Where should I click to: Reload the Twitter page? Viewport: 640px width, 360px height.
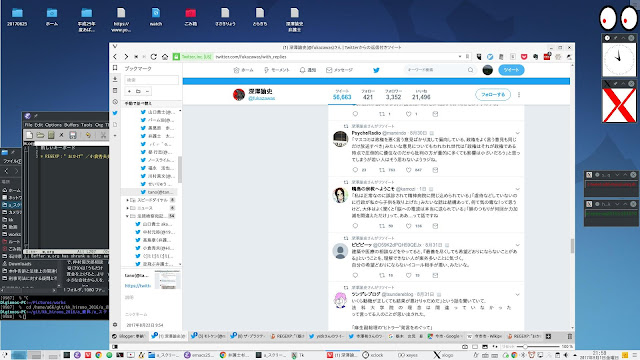(x=153, y=57)
